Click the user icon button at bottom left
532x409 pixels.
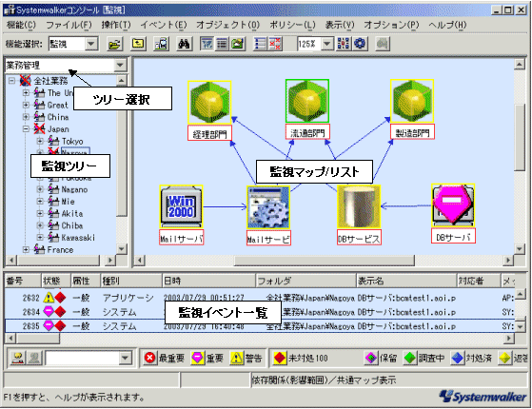point(18,358)
